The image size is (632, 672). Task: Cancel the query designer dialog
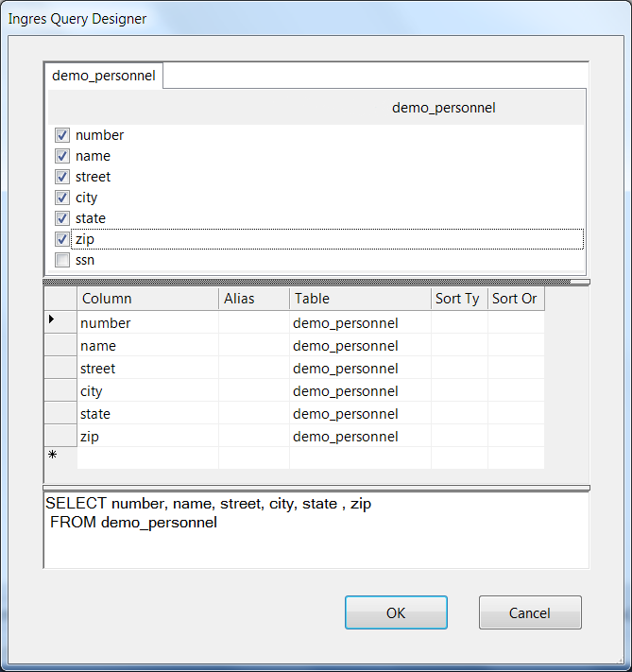(x=529, y=612)
